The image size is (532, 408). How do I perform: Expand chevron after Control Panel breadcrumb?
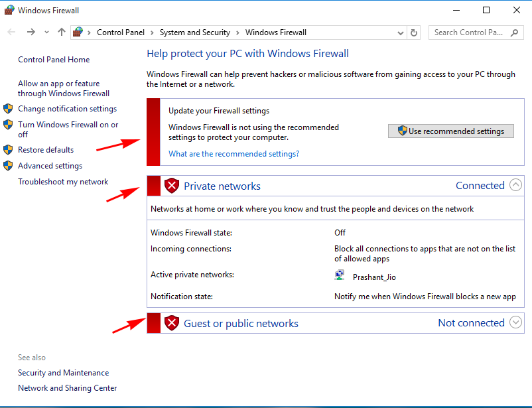pyautogui.click(x=152, y=33)
